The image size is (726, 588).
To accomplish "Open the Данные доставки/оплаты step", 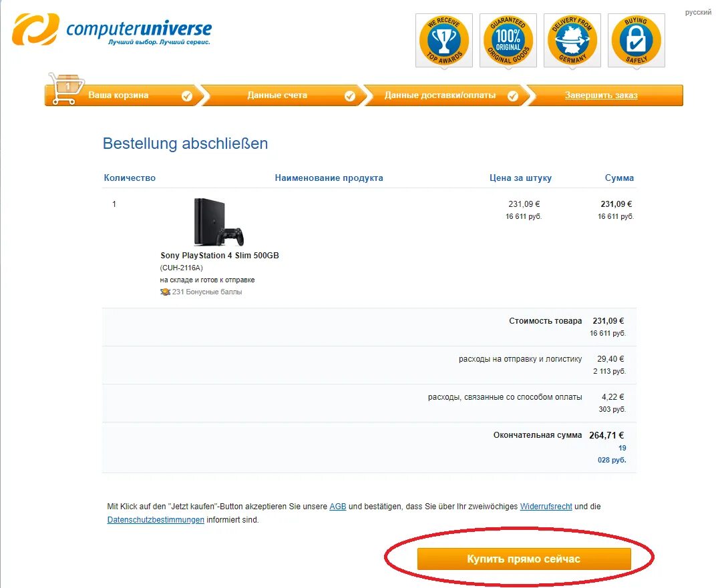I will click(x=440, y=95).
